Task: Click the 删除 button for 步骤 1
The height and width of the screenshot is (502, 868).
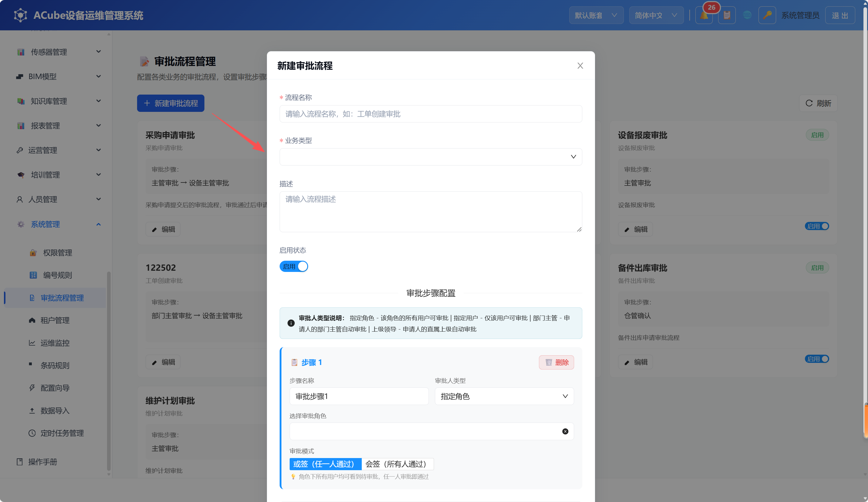Action: tap(556, 362)
